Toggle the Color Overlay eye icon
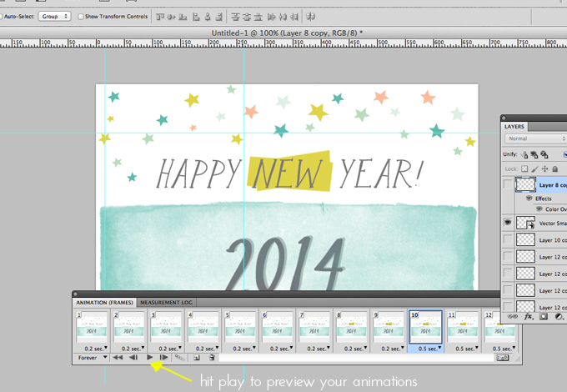The image size is (567, 392). click(539, 209)
